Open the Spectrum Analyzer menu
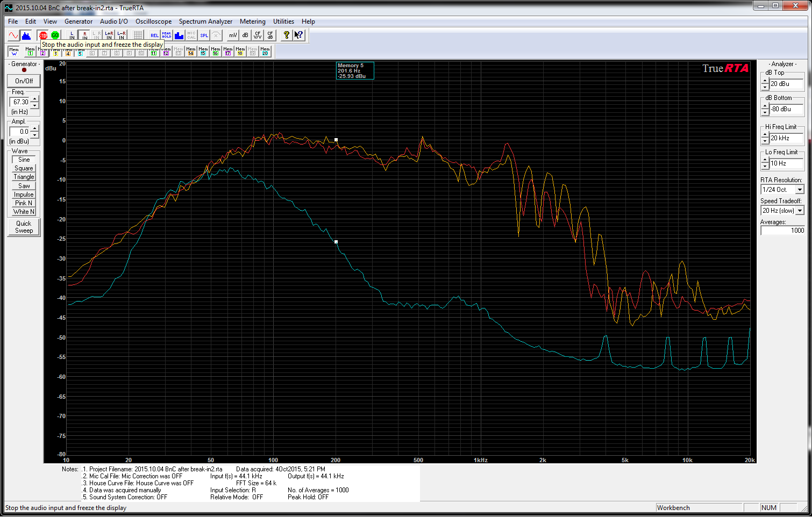 point(205,21)
